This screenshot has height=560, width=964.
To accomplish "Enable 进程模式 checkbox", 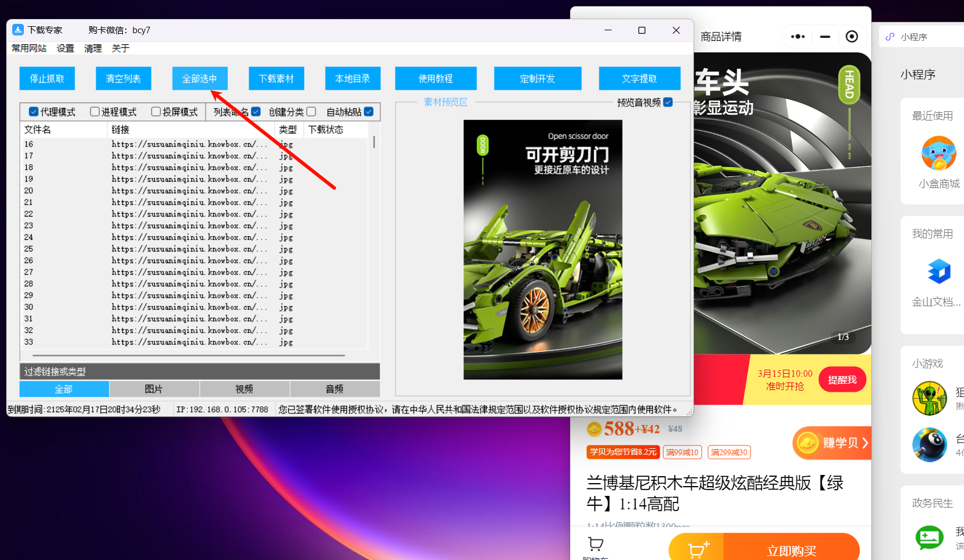I will click(95, 112).
